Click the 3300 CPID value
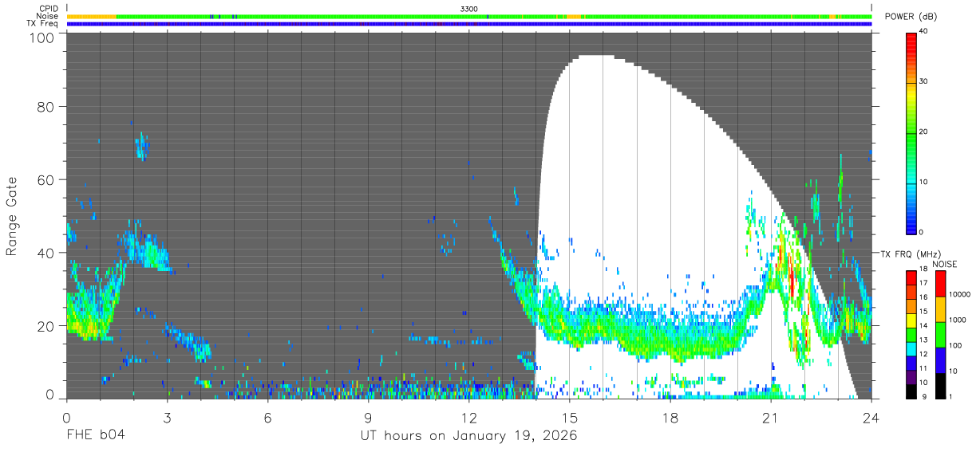The height and width of the screenshot is (452, 980). [x=469, y=9]
